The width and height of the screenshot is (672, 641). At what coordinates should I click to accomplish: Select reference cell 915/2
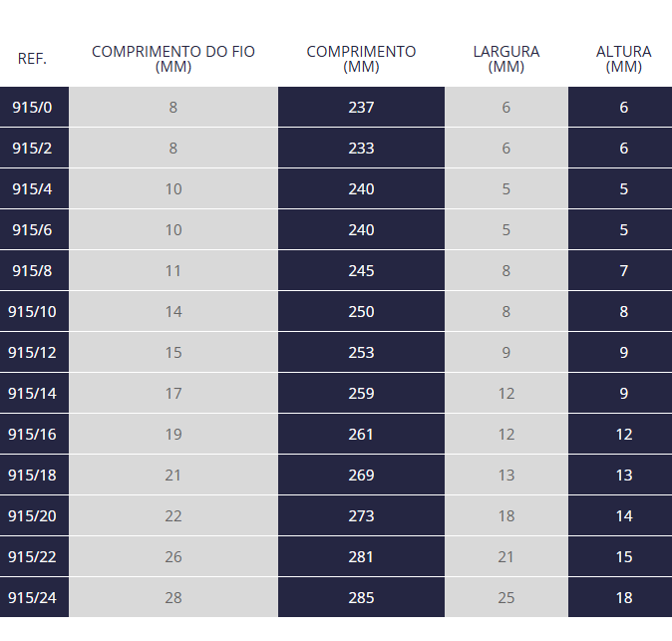(34, 148)
